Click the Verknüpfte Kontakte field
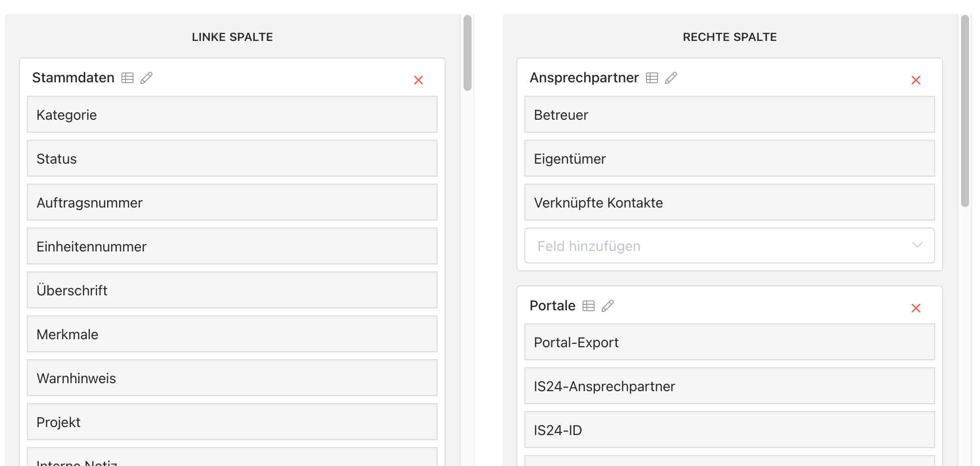The width and height of the screenshot is (980, 466). click(x=729, y=202)
